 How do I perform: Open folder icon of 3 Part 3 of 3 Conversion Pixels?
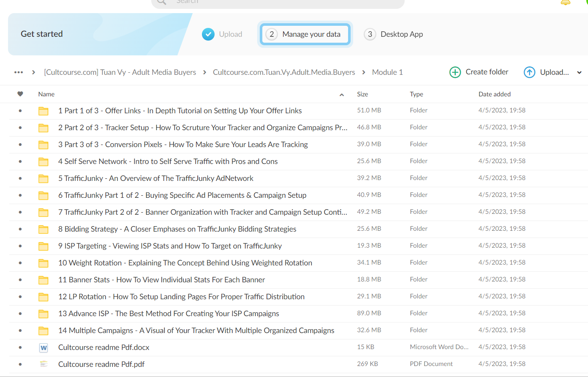[44, 145]
